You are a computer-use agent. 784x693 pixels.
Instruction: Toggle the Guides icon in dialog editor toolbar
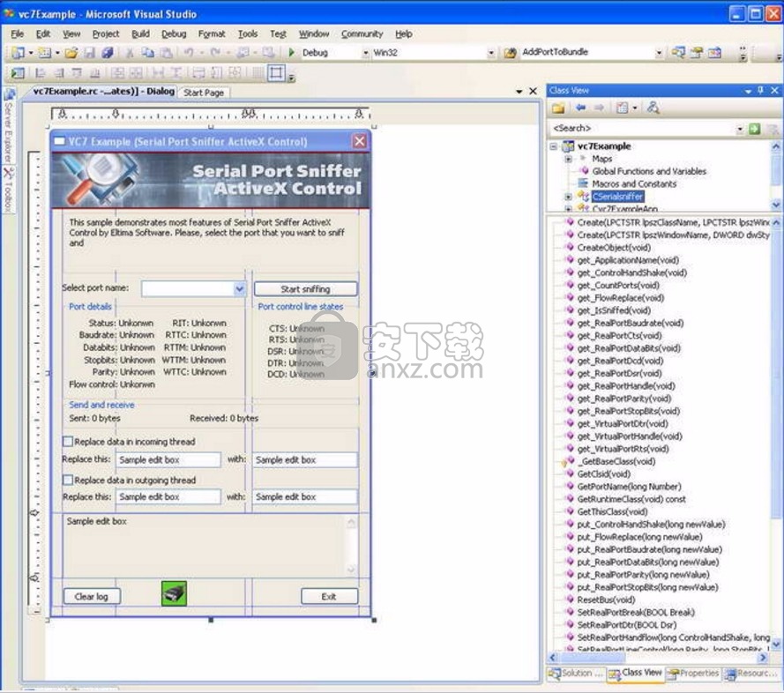pos(277,73)
